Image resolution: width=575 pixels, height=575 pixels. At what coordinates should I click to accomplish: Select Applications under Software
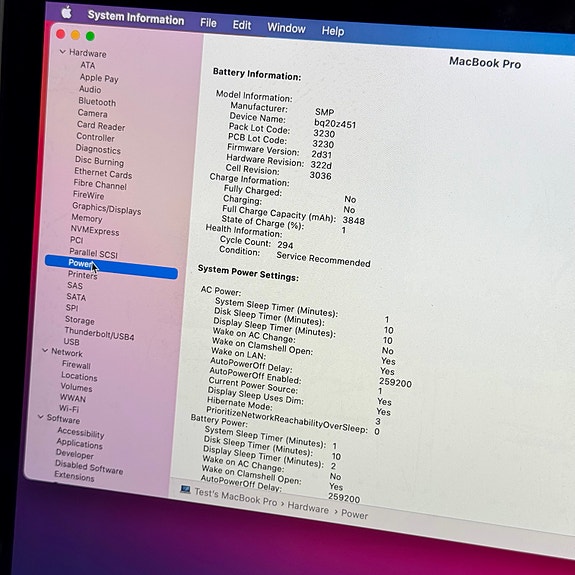80,444
